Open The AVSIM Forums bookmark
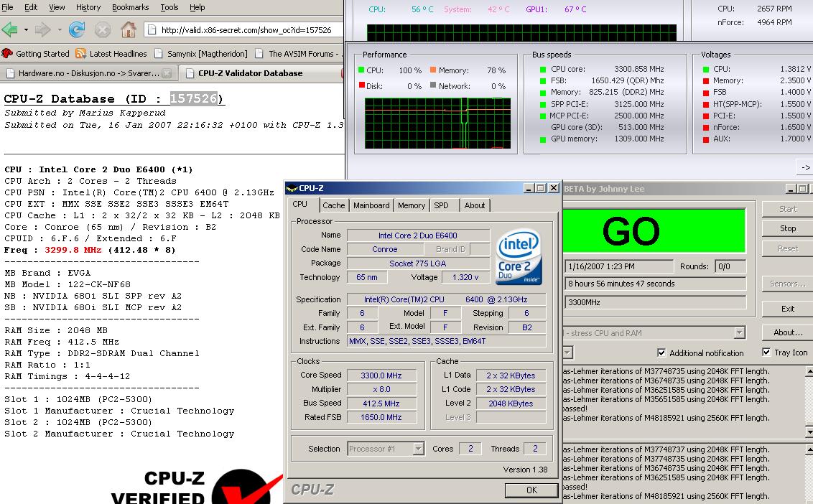Screen dimensions: 813x504 click(299, 53)
